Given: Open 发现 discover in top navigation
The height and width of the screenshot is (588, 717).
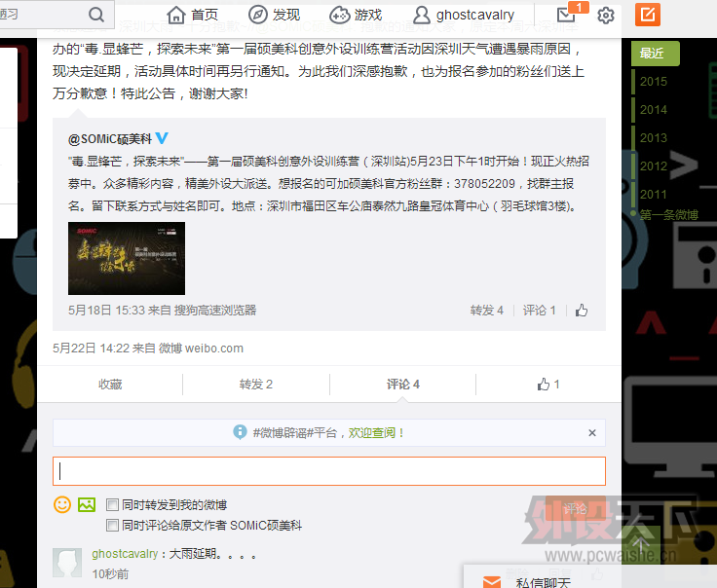Looking at the screenshot, I should [x=275, y=15].
